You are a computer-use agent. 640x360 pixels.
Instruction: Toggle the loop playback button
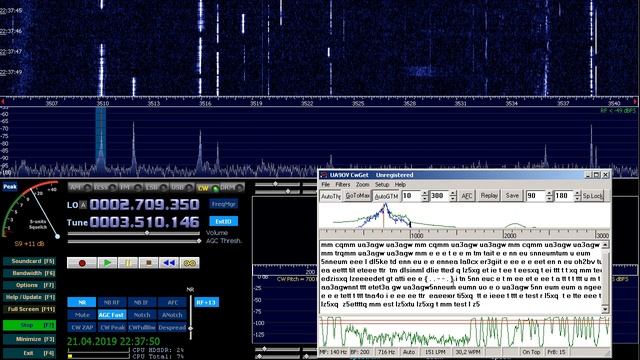[x=190, y=263]
